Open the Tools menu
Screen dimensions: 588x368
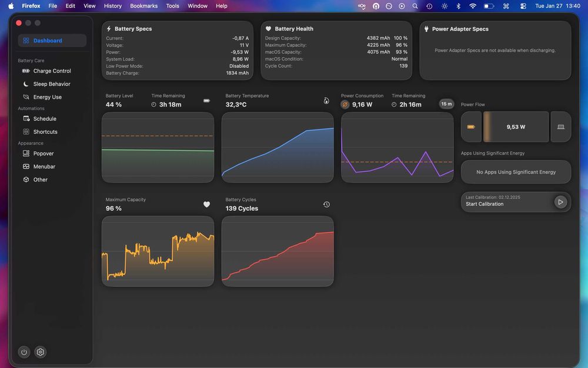173,6
